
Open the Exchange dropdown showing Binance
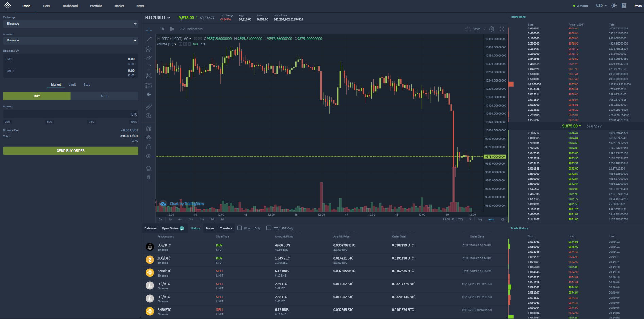[x=71, y=24]
